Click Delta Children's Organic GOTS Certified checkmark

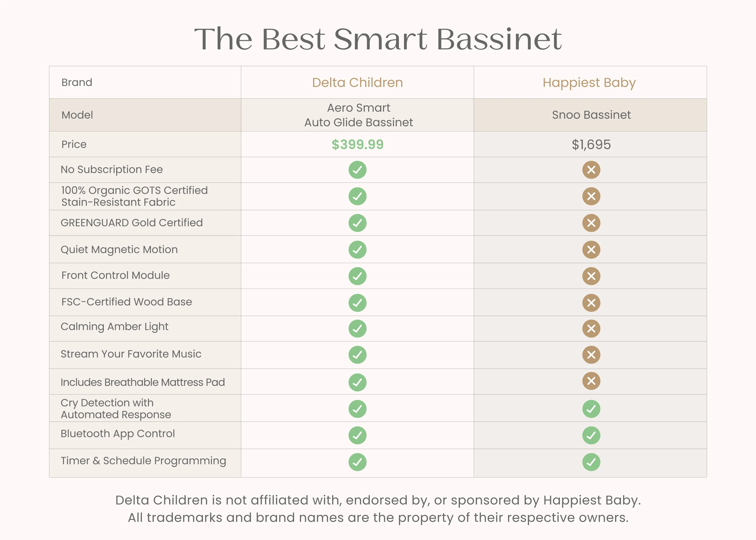click(x=357, y=196)
